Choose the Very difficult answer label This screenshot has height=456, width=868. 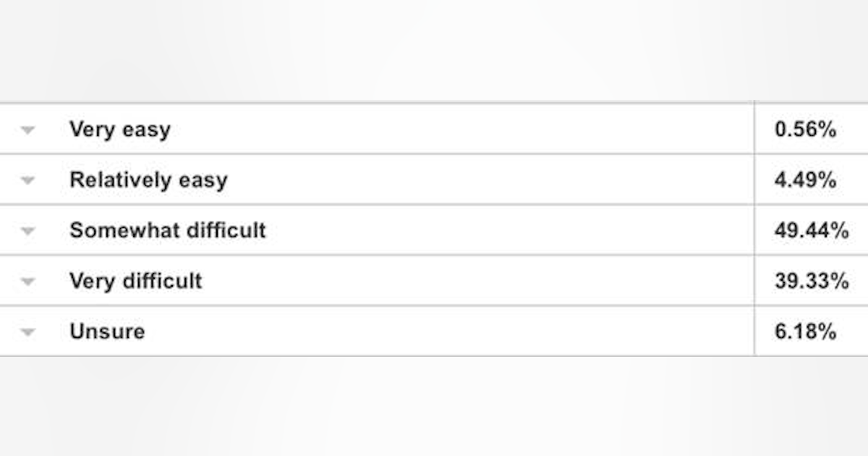pos(136,281)
